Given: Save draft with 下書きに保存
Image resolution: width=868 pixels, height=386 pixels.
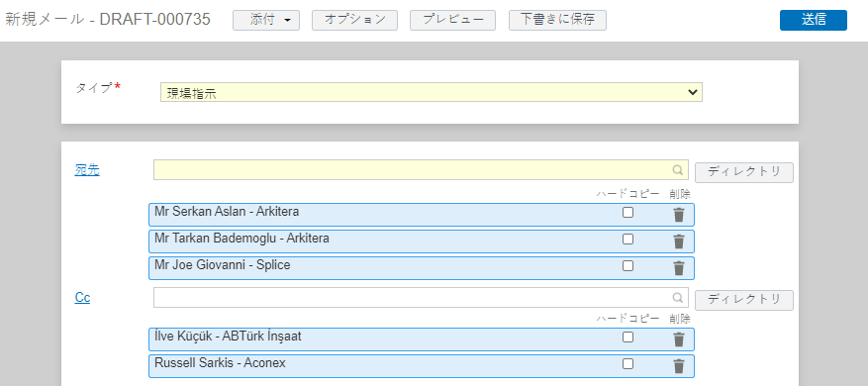Looking at the screenshot, I should tap(557, 20).
